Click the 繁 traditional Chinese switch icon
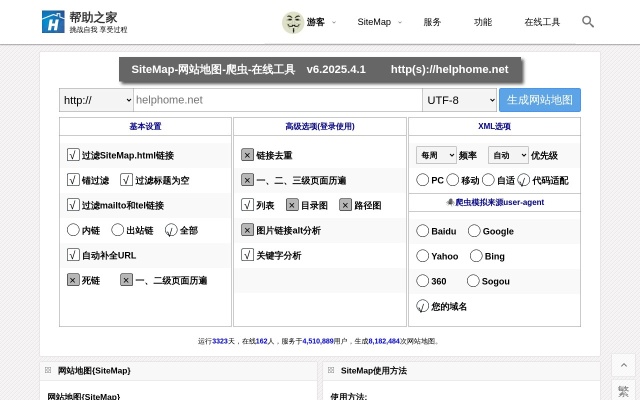Image resolution: width=640 pixels, height=400 pixels. pyautogui.click(x=623, y=391)
